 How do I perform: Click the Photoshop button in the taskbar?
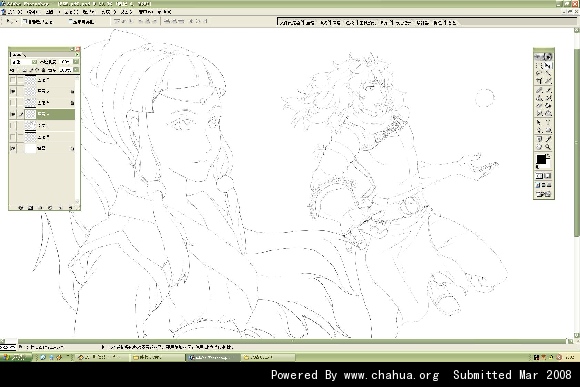[213, 357]
